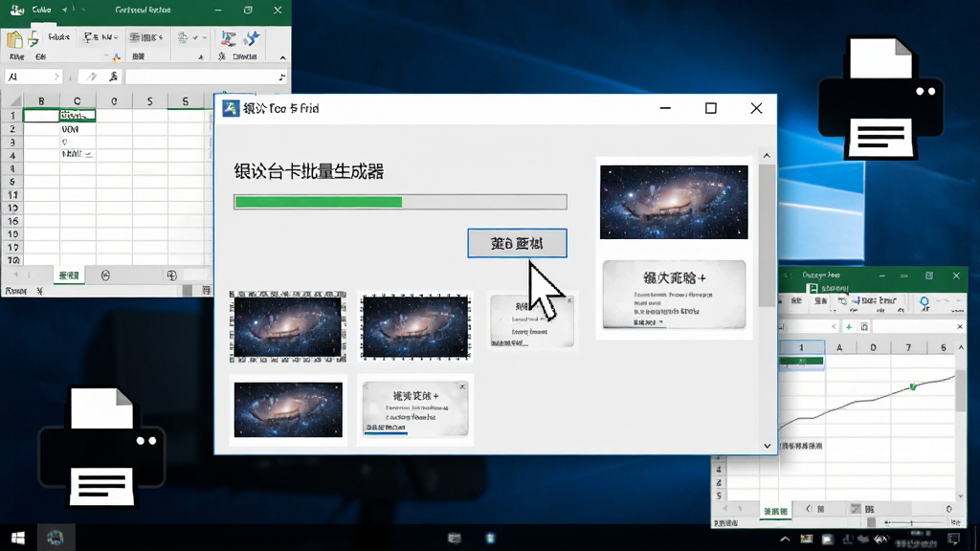Click the formula input field in left Excel

click(x=206, y=77)
